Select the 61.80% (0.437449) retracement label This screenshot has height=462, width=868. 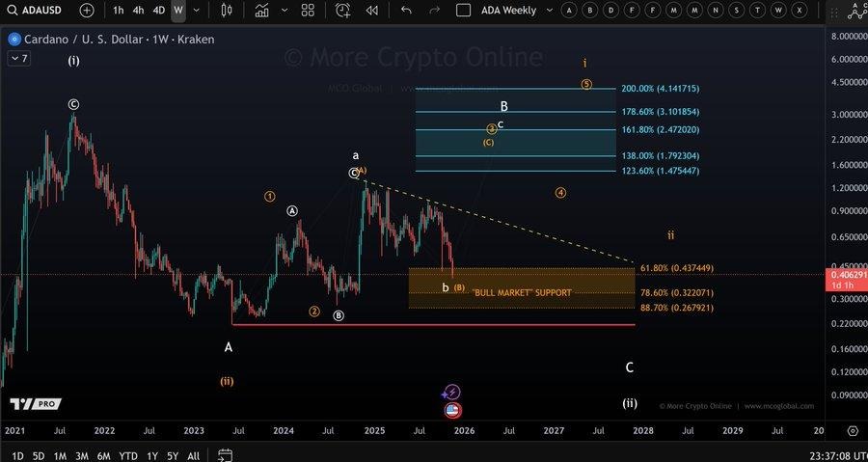click(x=676, y=268)
